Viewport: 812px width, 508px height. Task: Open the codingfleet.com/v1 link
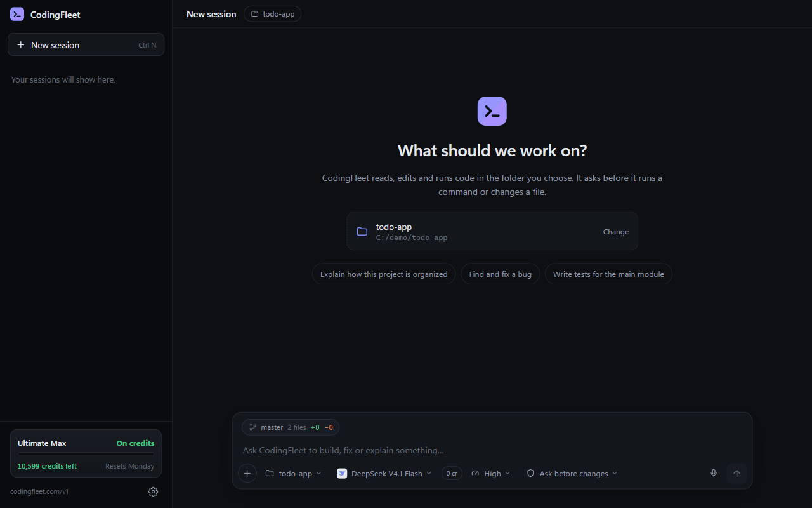pyautogui.click(x=39, y=491)
